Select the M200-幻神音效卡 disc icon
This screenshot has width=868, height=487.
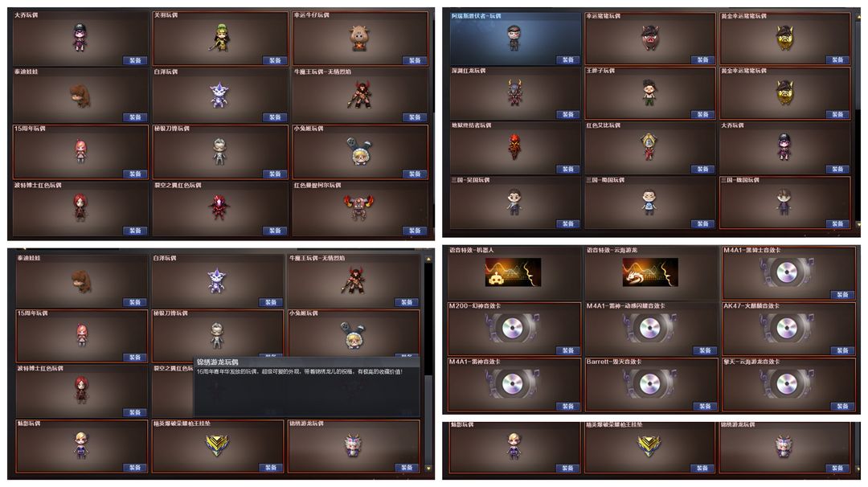(513, 328)
